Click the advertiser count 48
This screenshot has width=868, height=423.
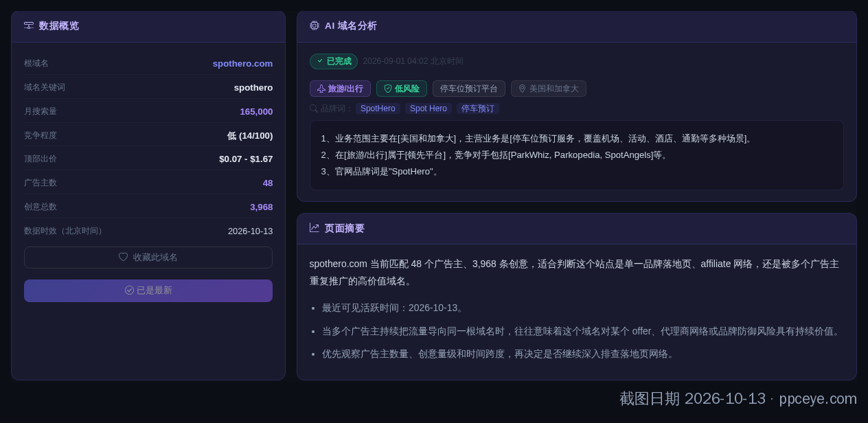point(268,183)
